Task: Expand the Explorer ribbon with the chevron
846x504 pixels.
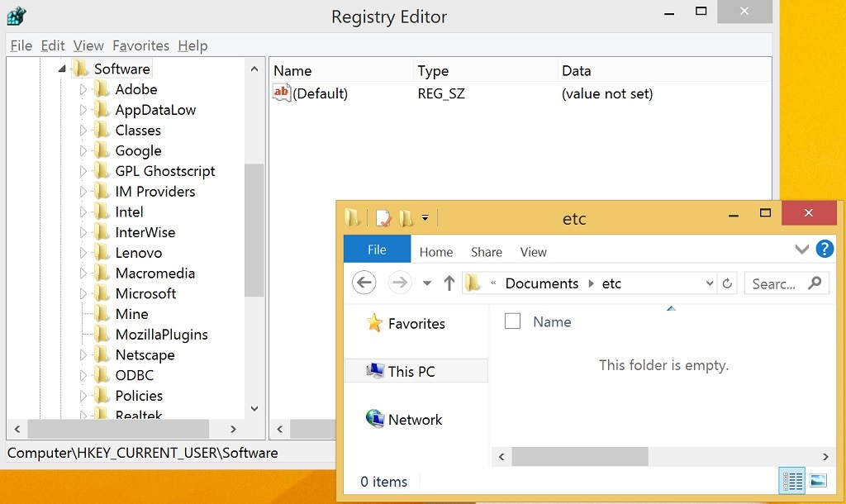Action: coord(801,249)
